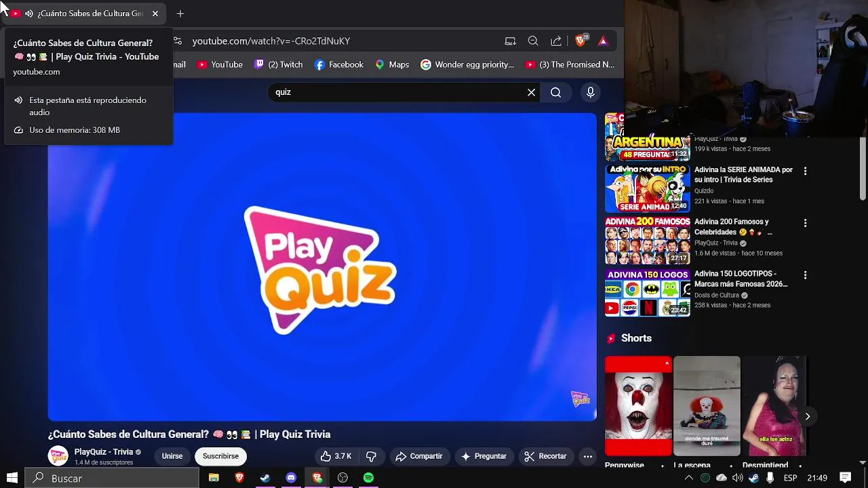This screenshot has height=488, width=868.
Task: Open the Brave Shields lion icon
Action: (580, 41)
